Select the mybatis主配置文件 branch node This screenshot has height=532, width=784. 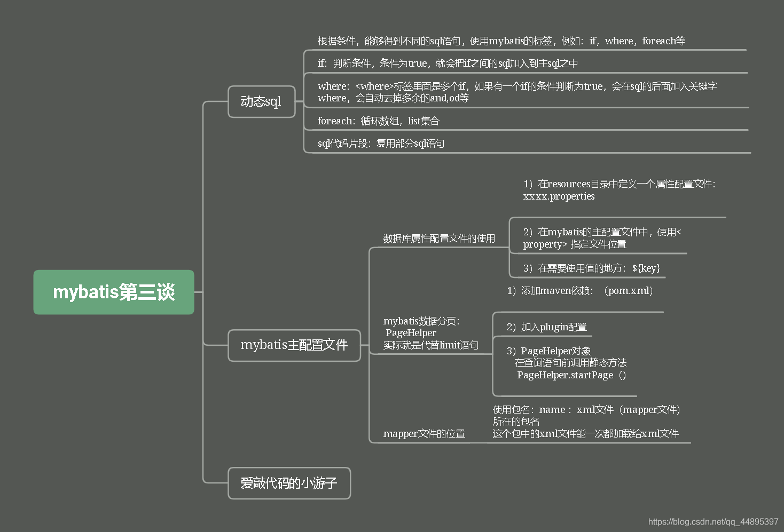point(294,345)
